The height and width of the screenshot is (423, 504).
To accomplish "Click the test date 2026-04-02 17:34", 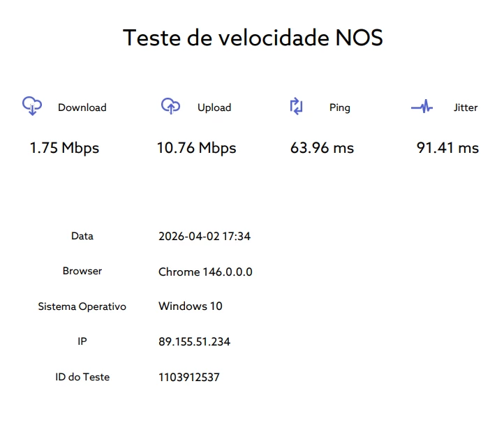I will click(205, 237).
